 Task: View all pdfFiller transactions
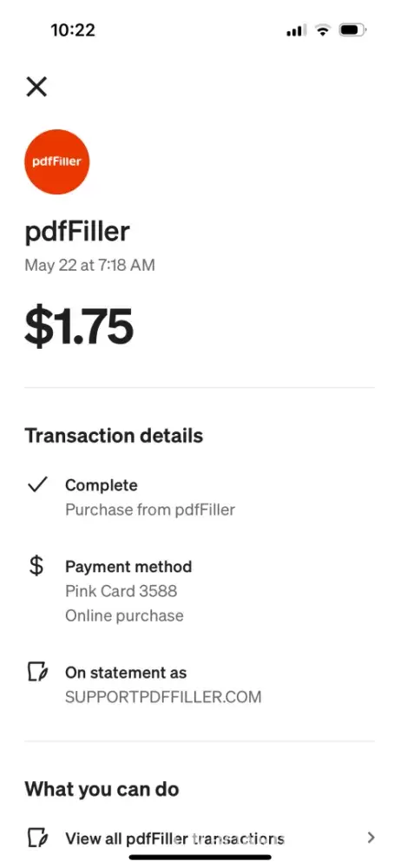tap(200, 838)
